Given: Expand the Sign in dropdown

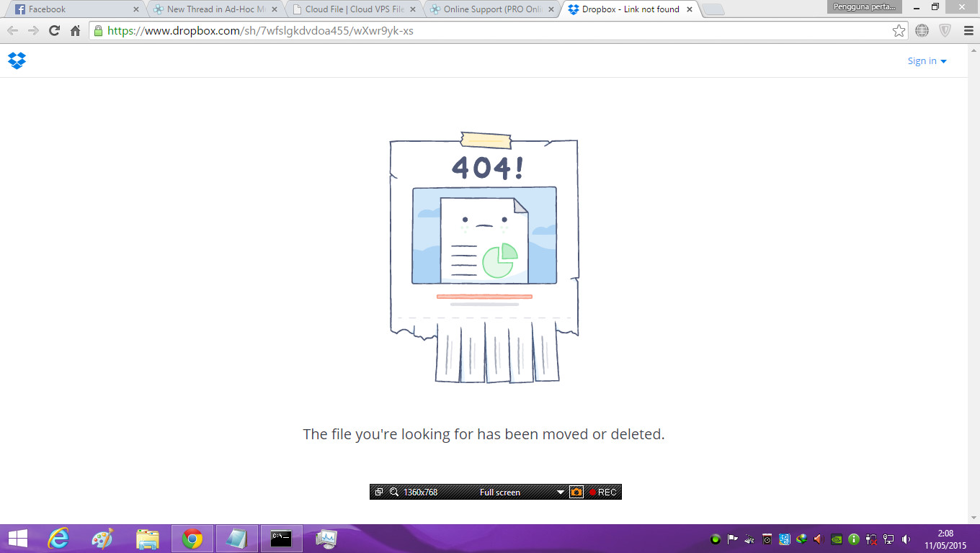Looking at the screenshot, I should 927,61.
